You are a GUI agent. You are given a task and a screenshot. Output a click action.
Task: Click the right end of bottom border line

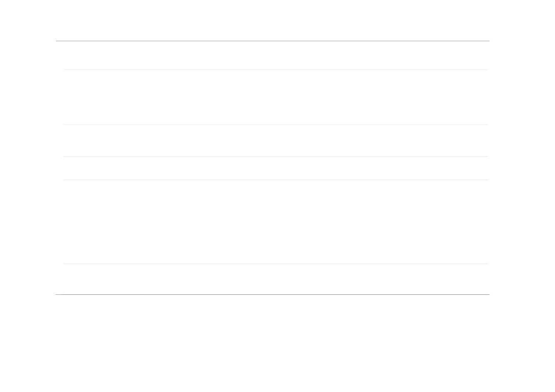click(489, 294)
